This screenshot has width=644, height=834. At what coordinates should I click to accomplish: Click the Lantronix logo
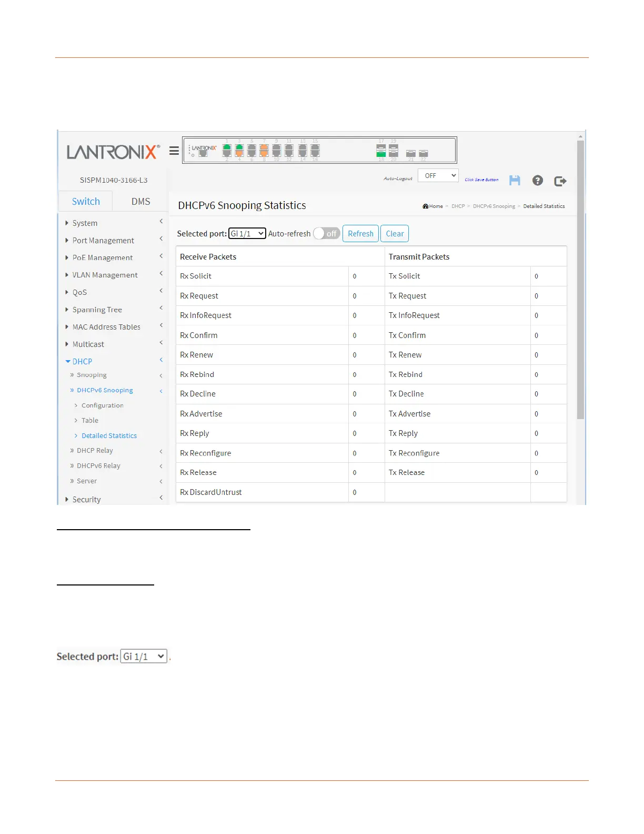coord(113,152)
